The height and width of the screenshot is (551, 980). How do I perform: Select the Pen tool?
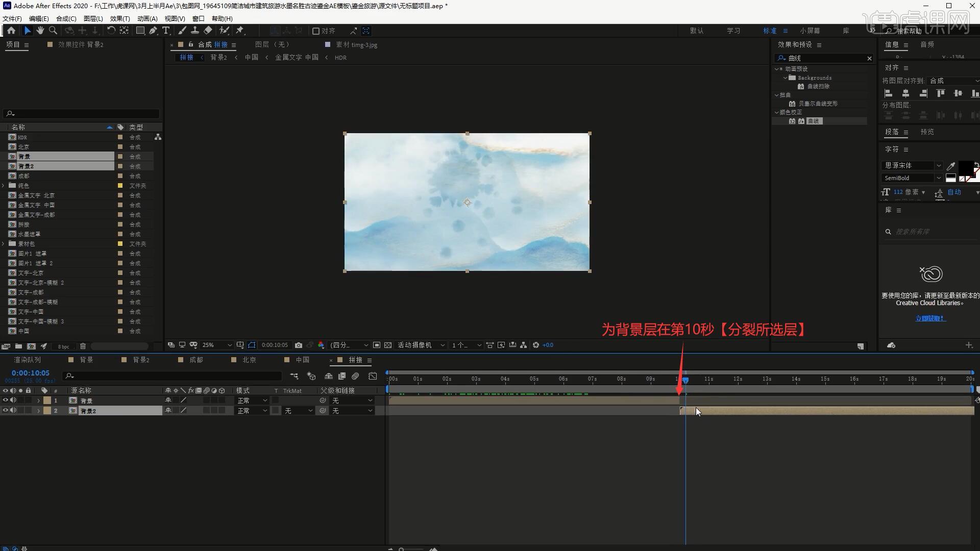(x=153, y=31)
